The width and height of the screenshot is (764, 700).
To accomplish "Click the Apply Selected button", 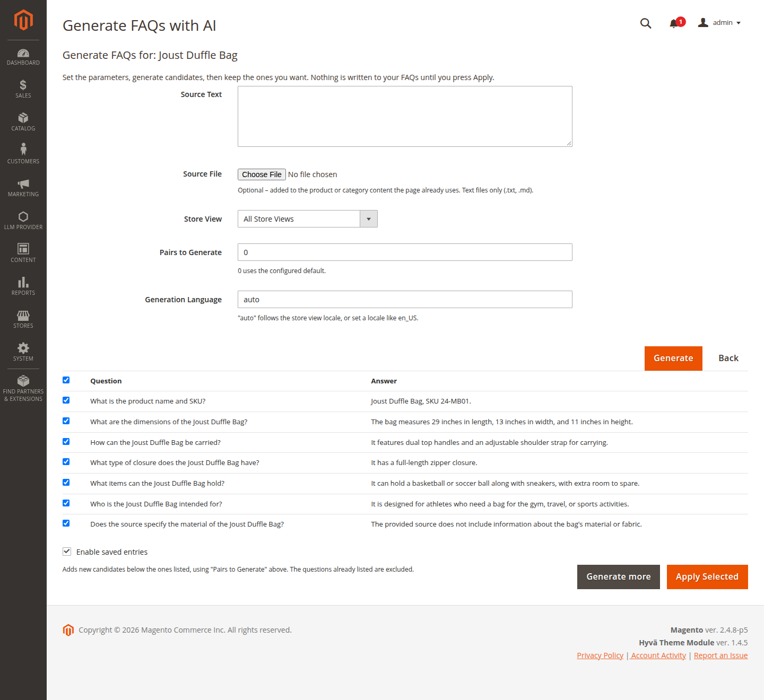I will pyautogui.click(x=707, y=577).
